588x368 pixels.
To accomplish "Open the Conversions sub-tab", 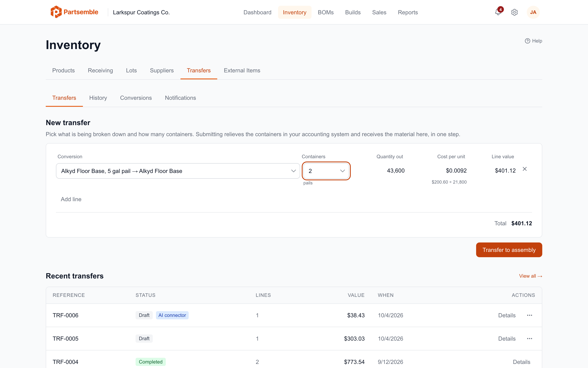I will point(136,98).
